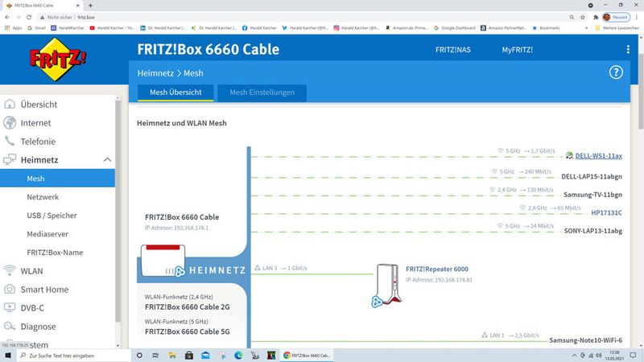Viewport: 644px width, 362px height.
Task: Go back with the browser back arrow
Action: (x=7, y=17)
